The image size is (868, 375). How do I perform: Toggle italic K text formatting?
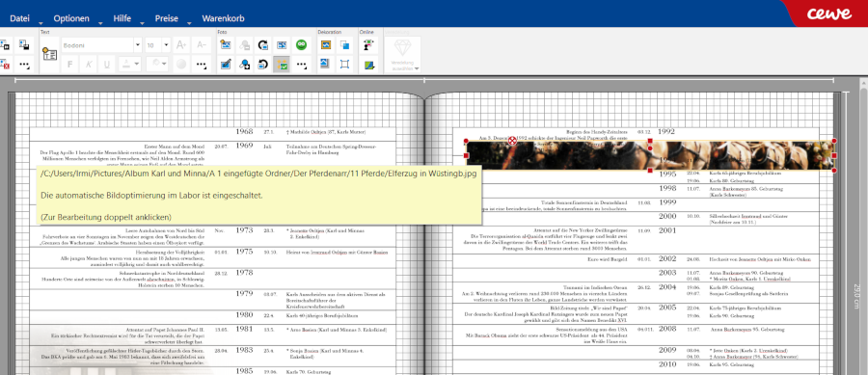89,65
